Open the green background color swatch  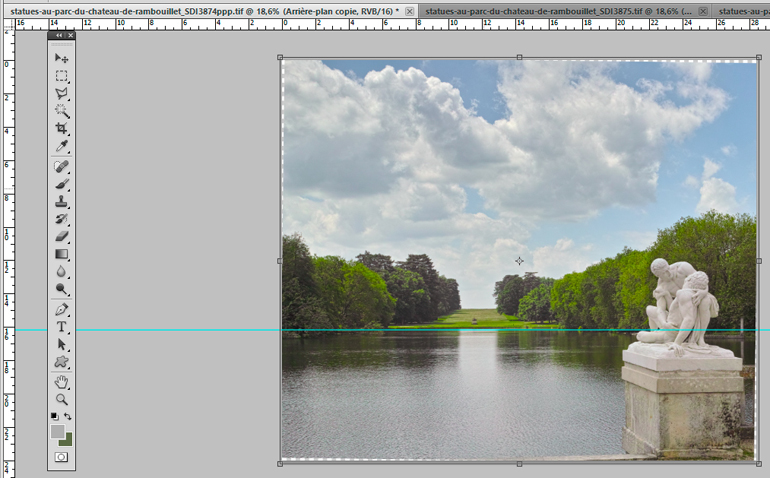[68, 442]
